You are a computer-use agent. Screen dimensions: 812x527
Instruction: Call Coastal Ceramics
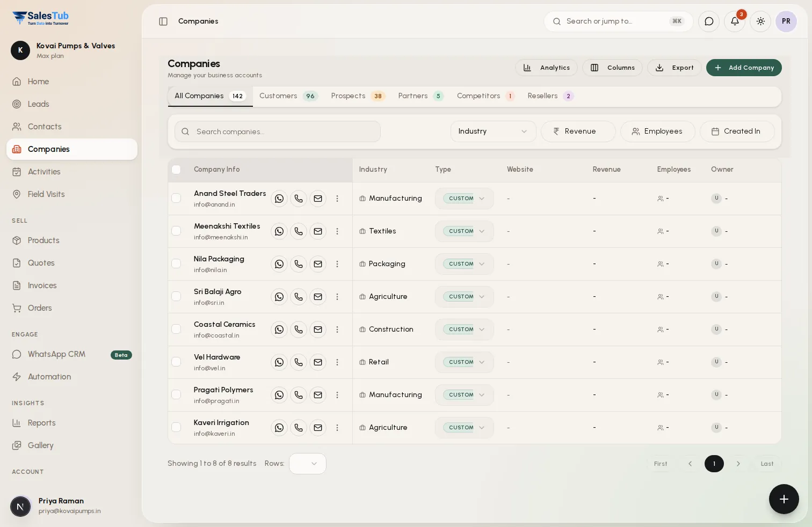pyautogui.click(x=299, y=330)
